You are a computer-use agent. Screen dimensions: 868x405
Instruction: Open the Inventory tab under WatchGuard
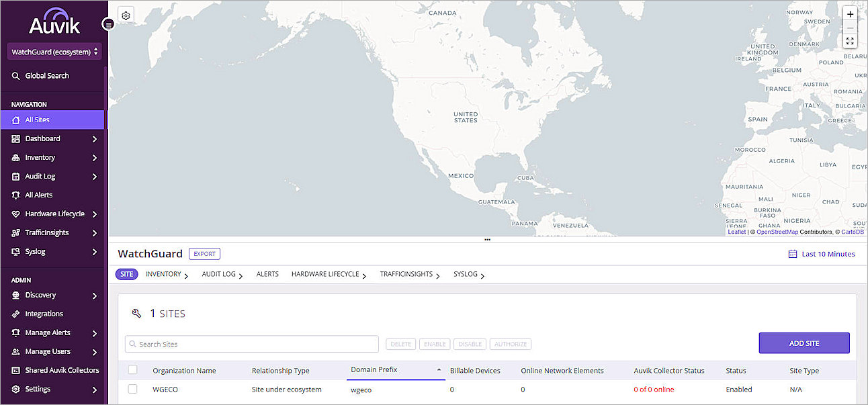[163, 274]
